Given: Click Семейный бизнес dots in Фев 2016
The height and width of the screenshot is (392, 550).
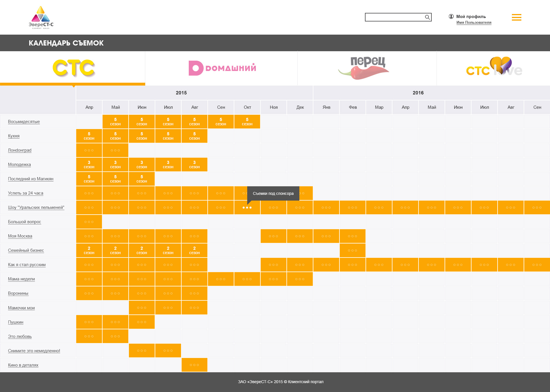Looking at the screenshot, I should [x=353, y=250].
